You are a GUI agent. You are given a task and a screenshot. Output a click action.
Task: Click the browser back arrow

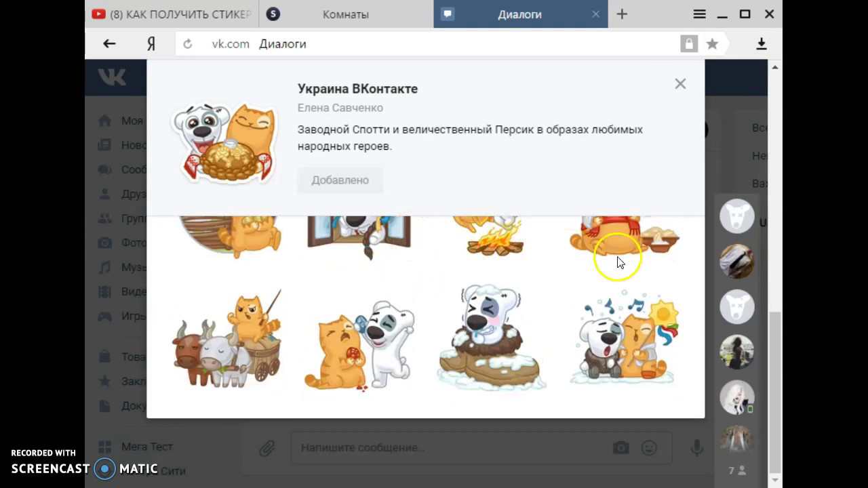(x=109, y=44)
